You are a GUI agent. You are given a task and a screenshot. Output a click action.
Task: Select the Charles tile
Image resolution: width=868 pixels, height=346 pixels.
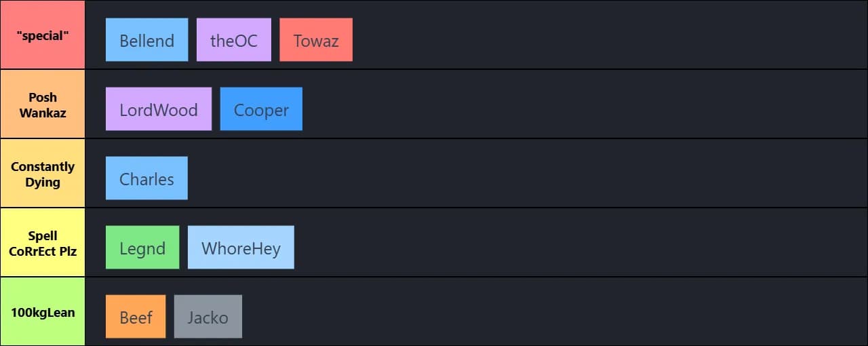point(146,178)
